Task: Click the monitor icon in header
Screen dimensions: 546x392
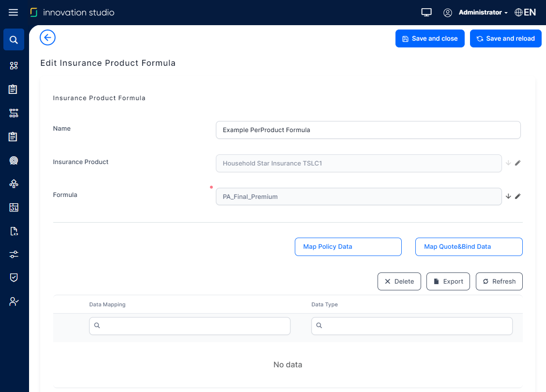Action: (x=426, y=13)
